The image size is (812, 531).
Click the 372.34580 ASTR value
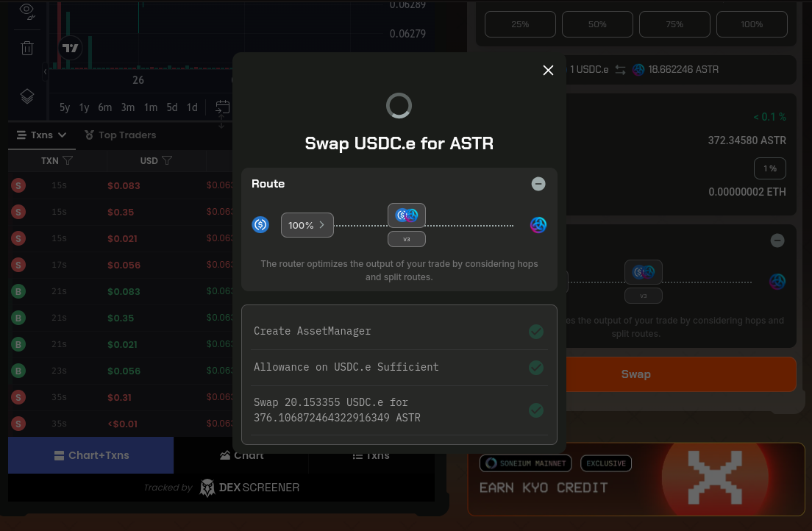pyautogui.click(x=747, y=140)
